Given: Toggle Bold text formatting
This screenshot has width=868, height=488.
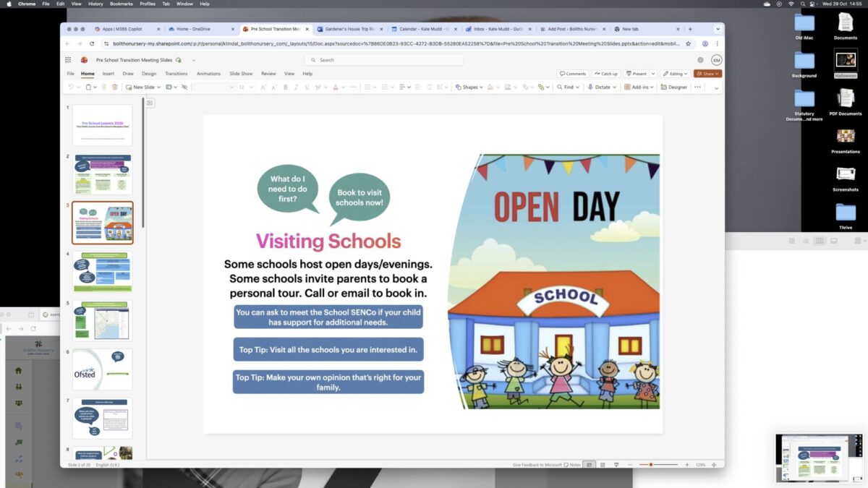Looking at the screenshot, I should [x=285, y=87].
